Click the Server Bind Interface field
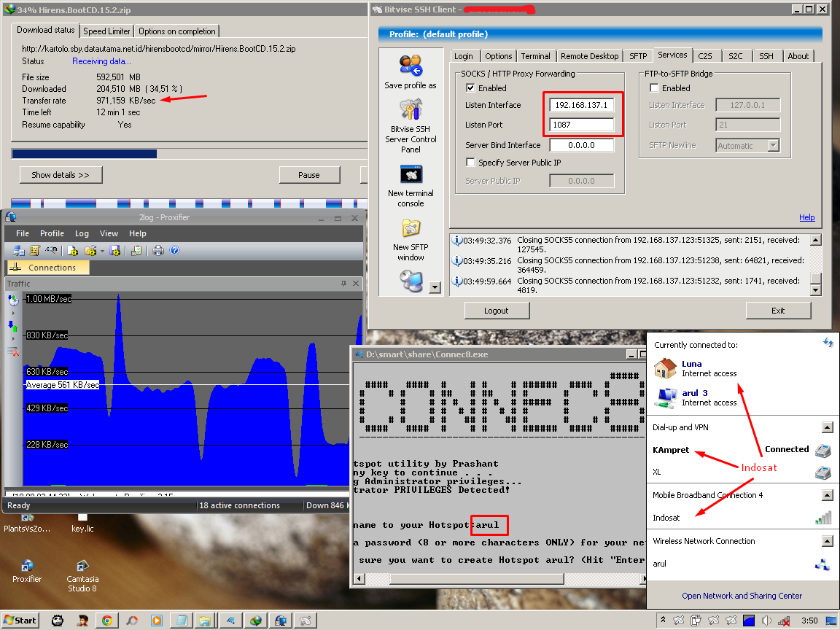The image size is (840, 630). [x=581, y=145]
